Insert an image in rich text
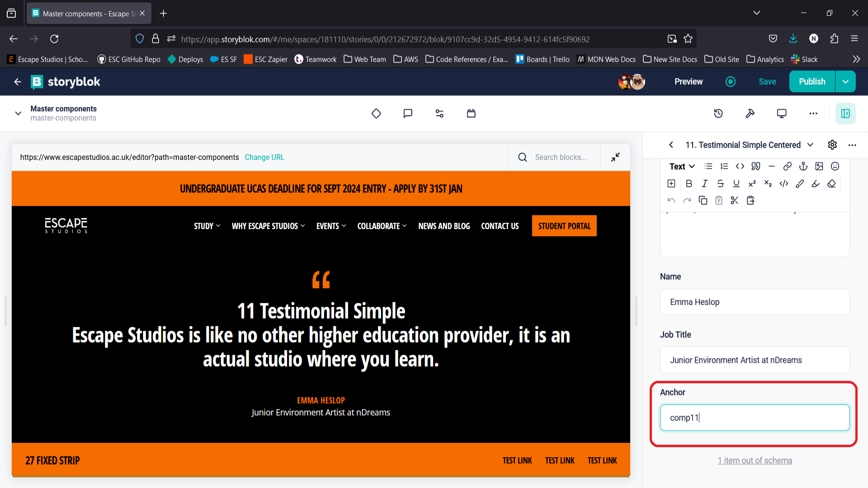This screenshot has width=868, height=488. 819,166
